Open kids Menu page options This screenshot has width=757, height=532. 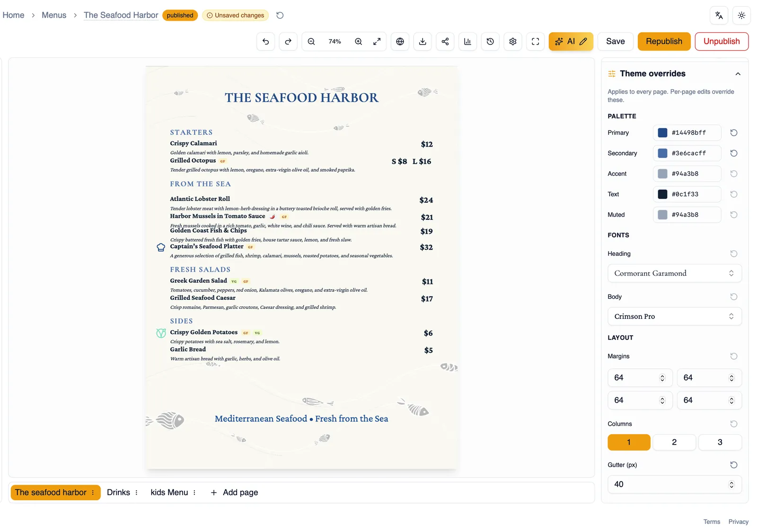pos(194,493)
